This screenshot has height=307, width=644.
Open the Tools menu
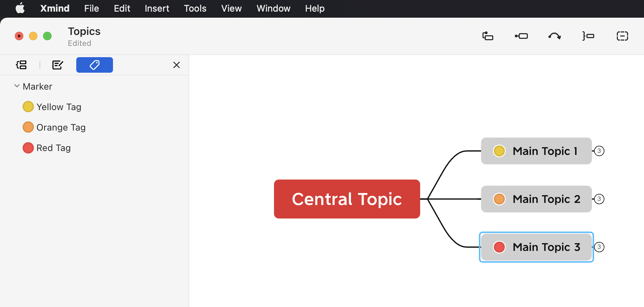195,8
